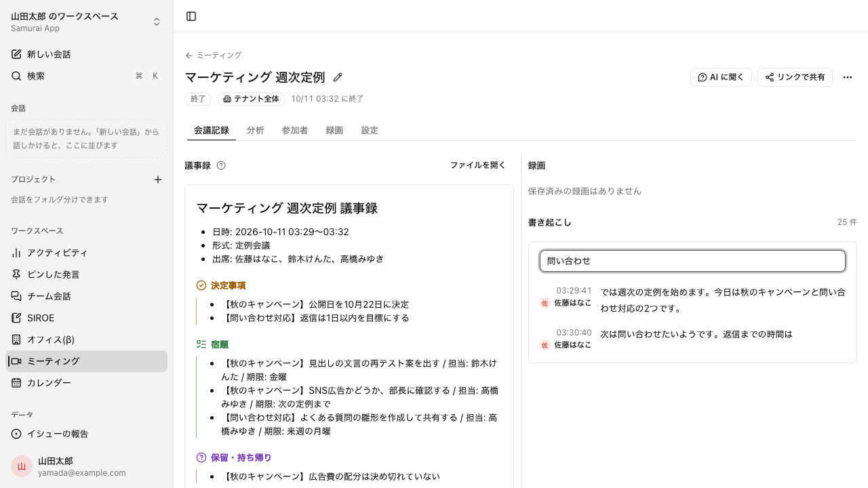The height and width of the screenshot is (488, 868).
Task: Click the 25 件 transcript count
Action: click(847, 222)
